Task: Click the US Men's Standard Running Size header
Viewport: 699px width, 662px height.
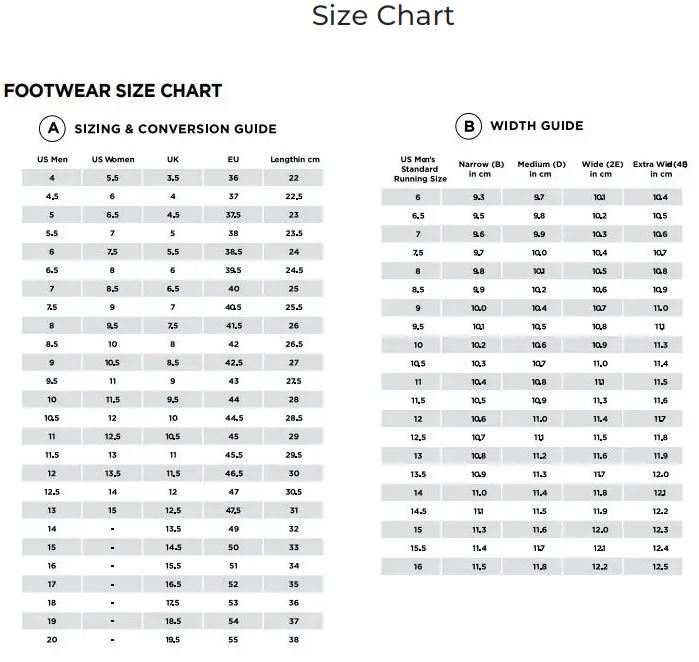Action: [x=418, y=168]
